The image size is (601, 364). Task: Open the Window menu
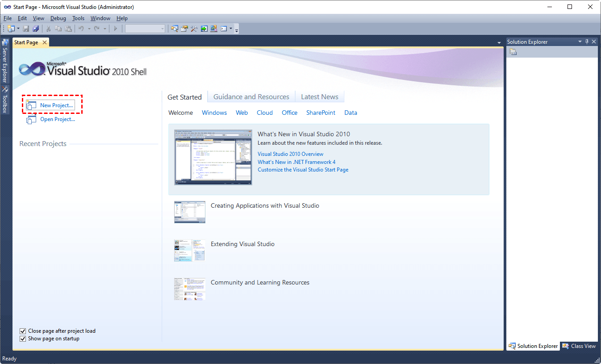coord(100,18)
